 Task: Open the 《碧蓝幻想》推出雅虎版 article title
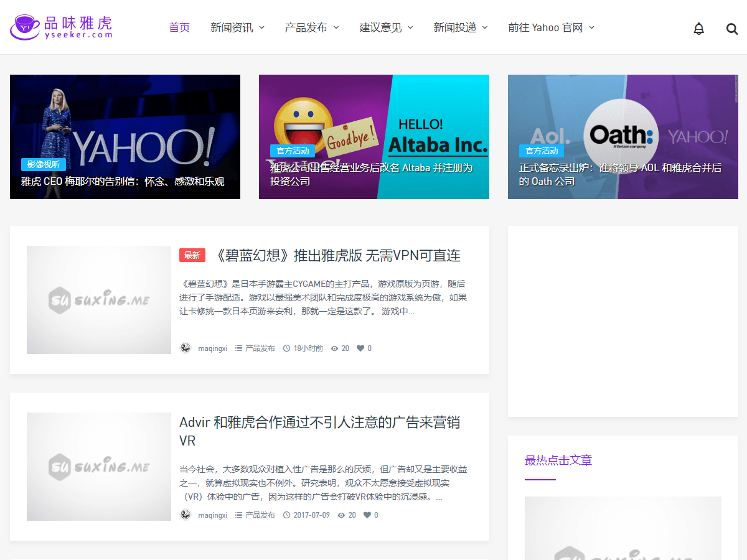[337, 256]
